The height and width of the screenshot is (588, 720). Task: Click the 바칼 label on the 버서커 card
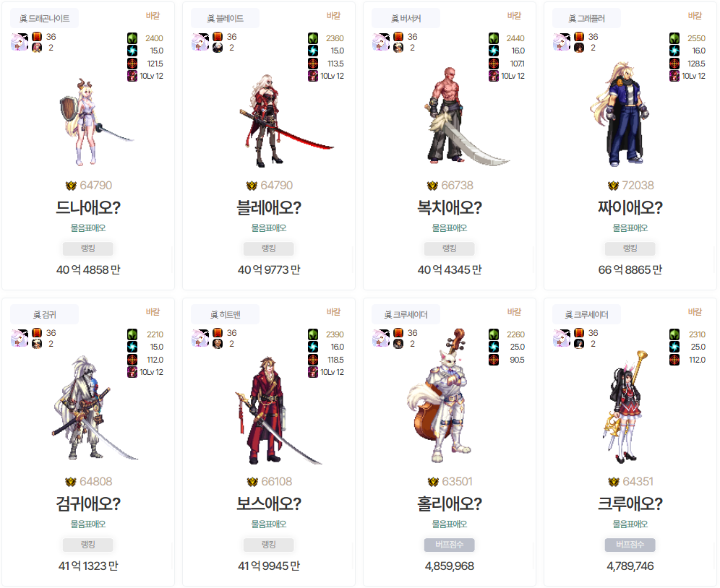(514, 16)
